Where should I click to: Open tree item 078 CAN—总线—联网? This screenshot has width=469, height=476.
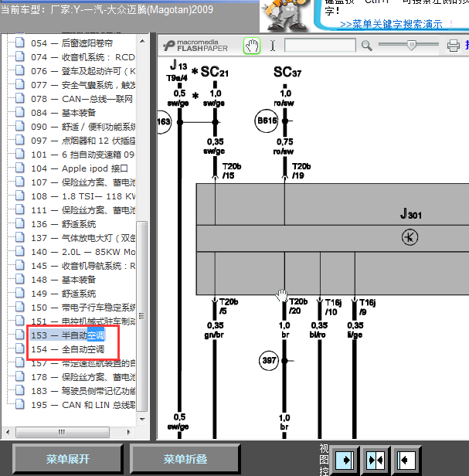(82, 99)
